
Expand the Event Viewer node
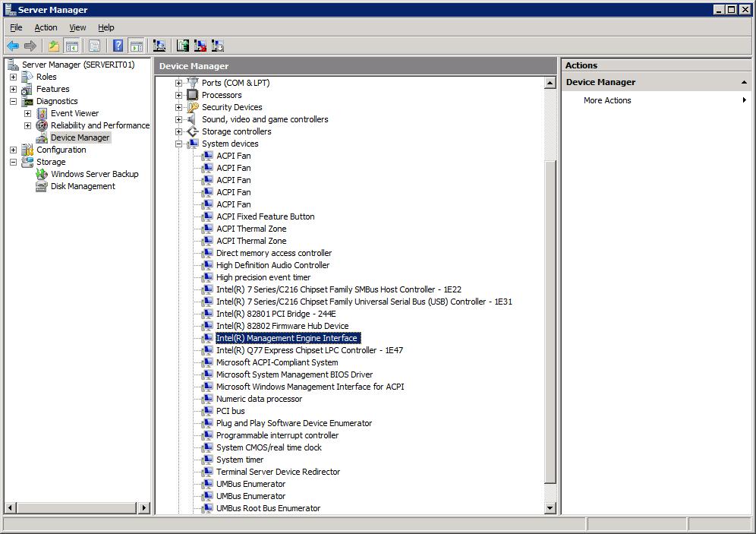pyautogui.click(x=27, y=113)
